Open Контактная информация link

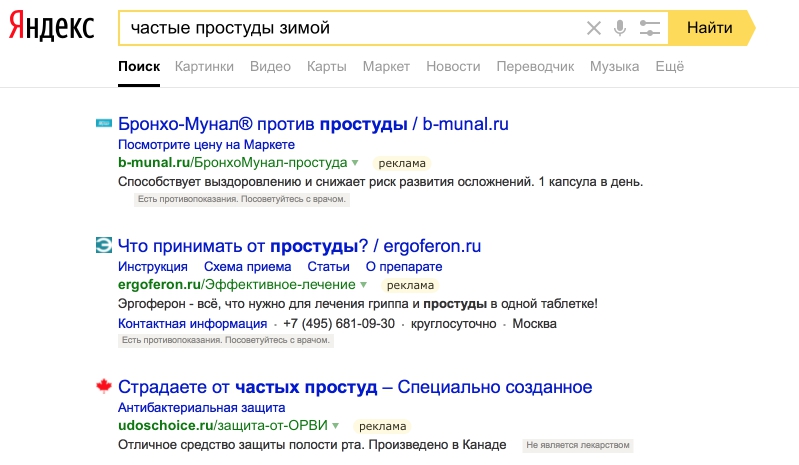tap(192, 324)
